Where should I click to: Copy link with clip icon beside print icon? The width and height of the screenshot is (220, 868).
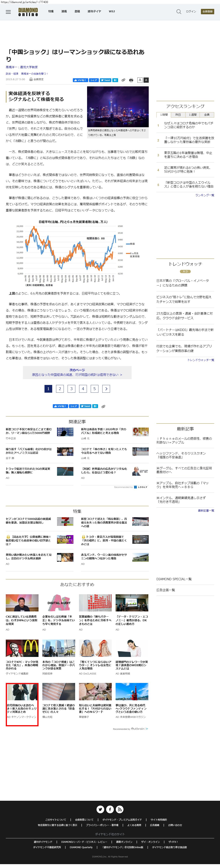pyautogui.click(x=123, y=80)
